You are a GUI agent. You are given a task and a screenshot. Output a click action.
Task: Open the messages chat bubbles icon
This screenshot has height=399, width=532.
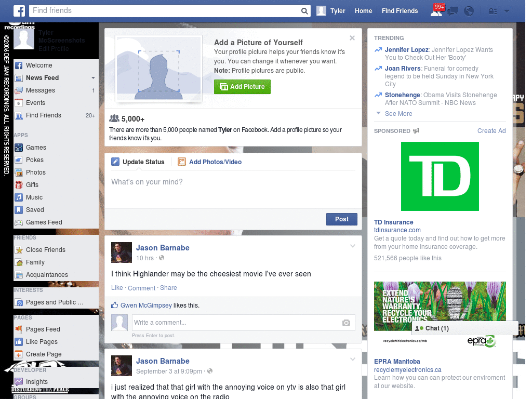[453, 11]
